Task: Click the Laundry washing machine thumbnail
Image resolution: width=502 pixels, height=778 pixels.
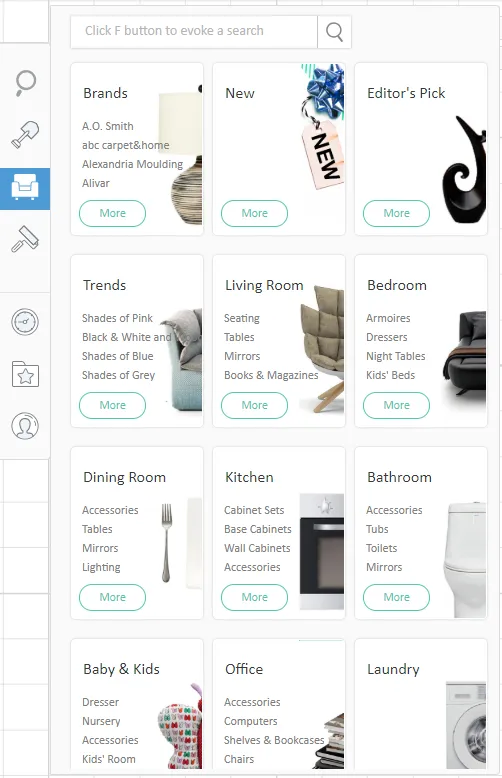Action: (466, 725)
